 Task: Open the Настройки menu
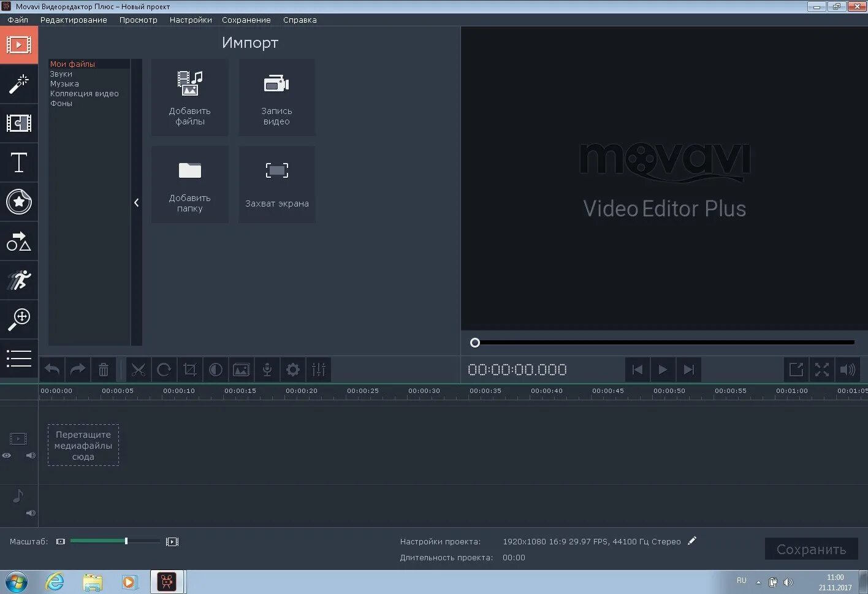click(x=191, y=20)
